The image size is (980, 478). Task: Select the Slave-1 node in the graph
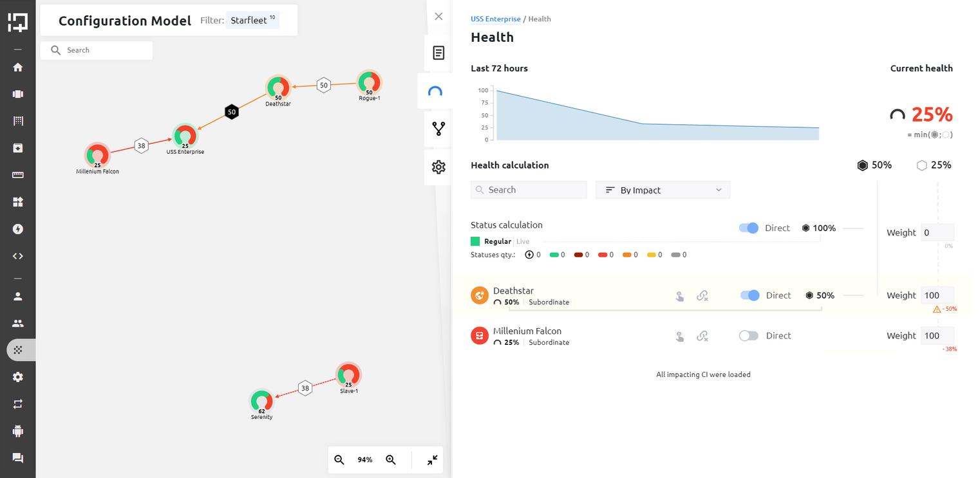point(348,374)
